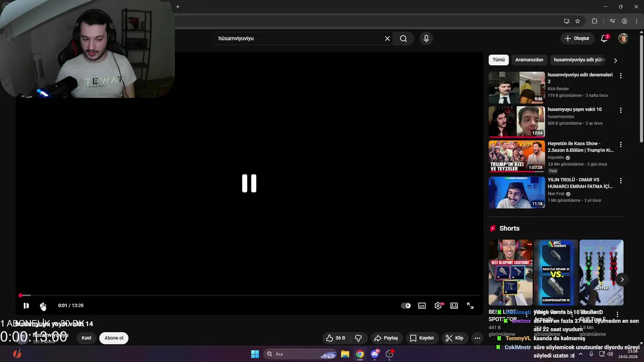Go to the İlker Fırat channel
The width and height of the screenshot is (644, 362).
point(556,194)
